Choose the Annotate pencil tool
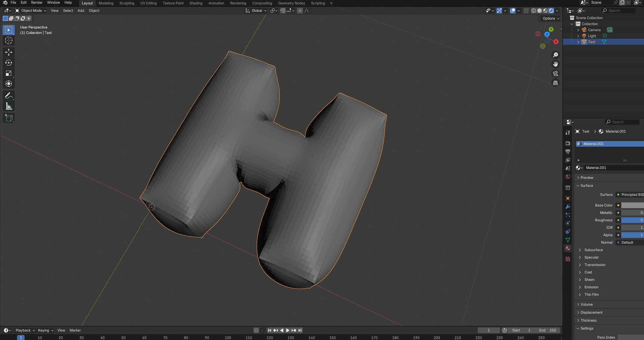The height and width of the screenshot is (340, 644). click(x=9, y=96)
